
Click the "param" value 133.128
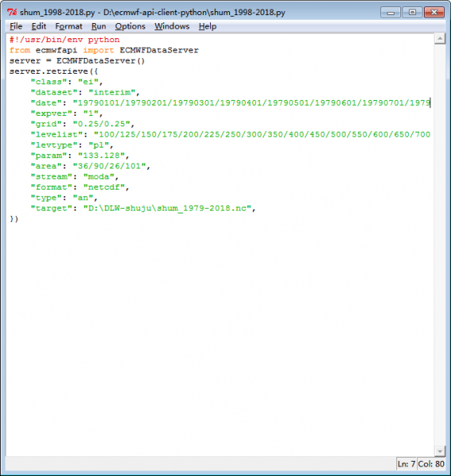101,155
